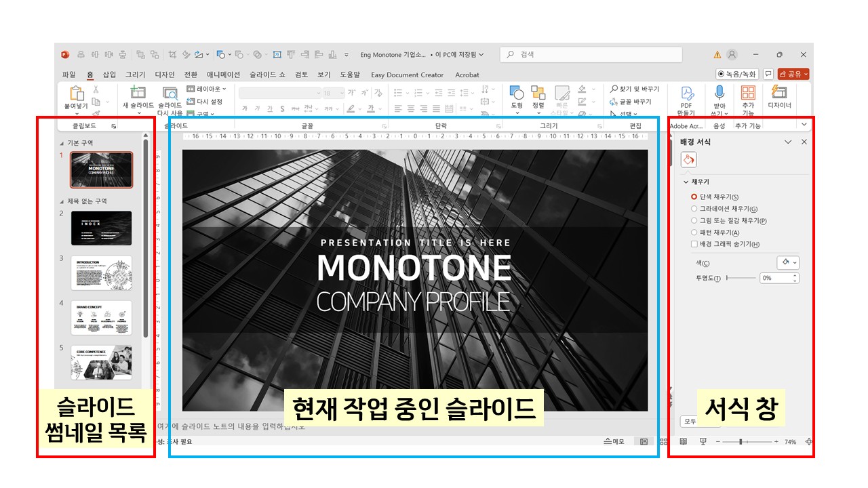Viewport: 868px width, 488px height.
Task: Close the 배경 서식 pane
Action: coord(804,142)
